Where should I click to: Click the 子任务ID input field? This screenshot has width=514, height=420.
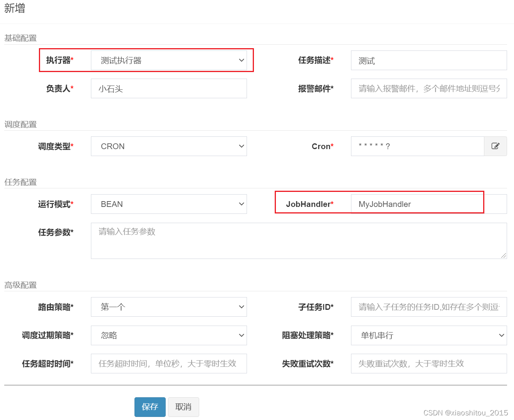click(429, 307)
